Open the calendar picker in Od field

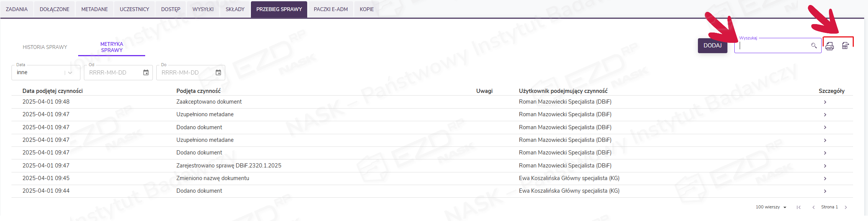[146, 73]
